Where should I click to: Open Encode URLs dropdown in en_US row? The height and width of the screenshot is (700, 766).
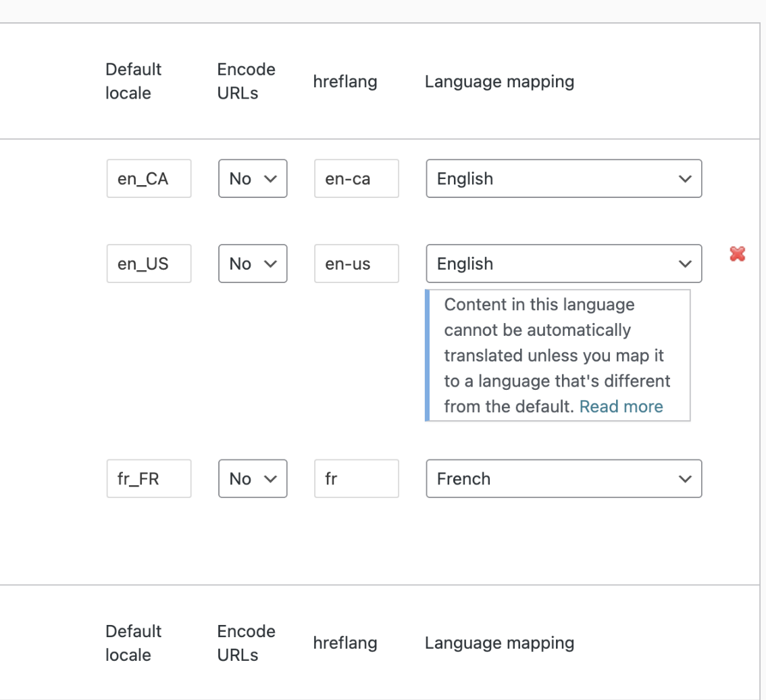coord(253,264)
